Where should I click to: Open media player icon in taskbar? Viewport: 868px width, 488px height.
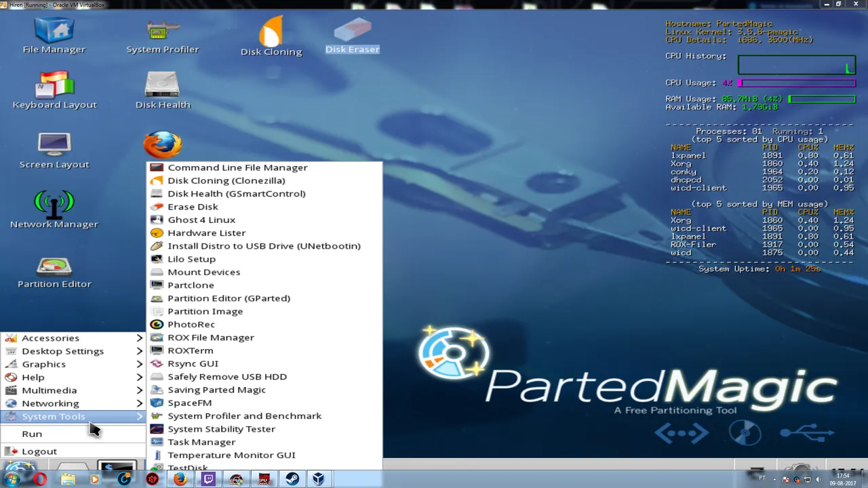[94, 479]
